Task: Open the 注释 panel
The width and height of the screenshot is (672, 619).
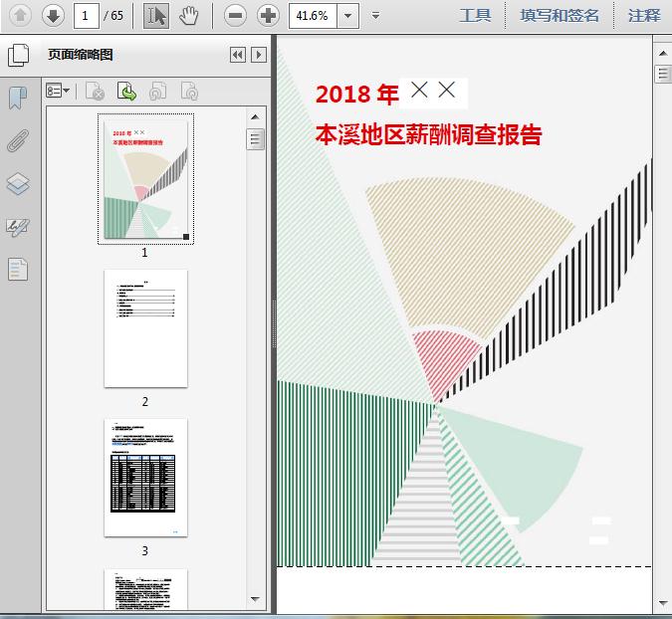Action: (644, 16)
